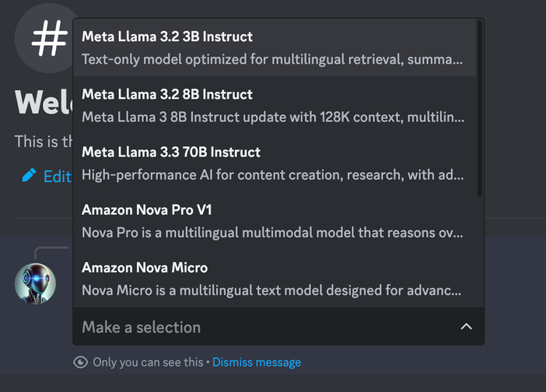Viewport: 546px width, 392px height.
Task: Click the eye icon near visibility note
Action: pyautogui.click(x=80, y=362)
